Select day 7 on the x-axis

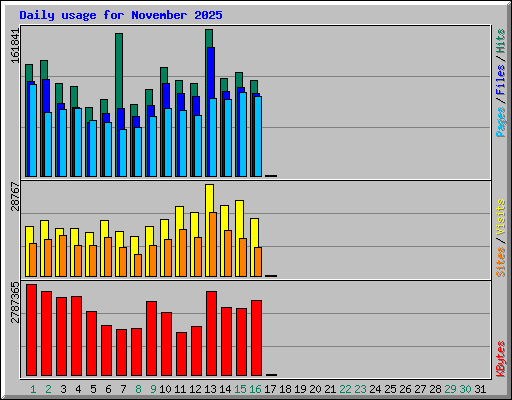coord(123,389)
